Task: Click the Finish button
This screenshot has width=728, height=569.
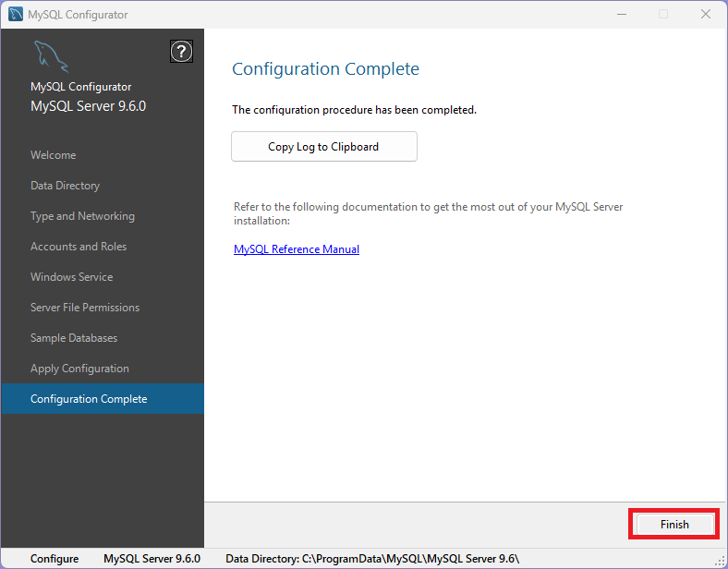Action: [x=673, y=525]
